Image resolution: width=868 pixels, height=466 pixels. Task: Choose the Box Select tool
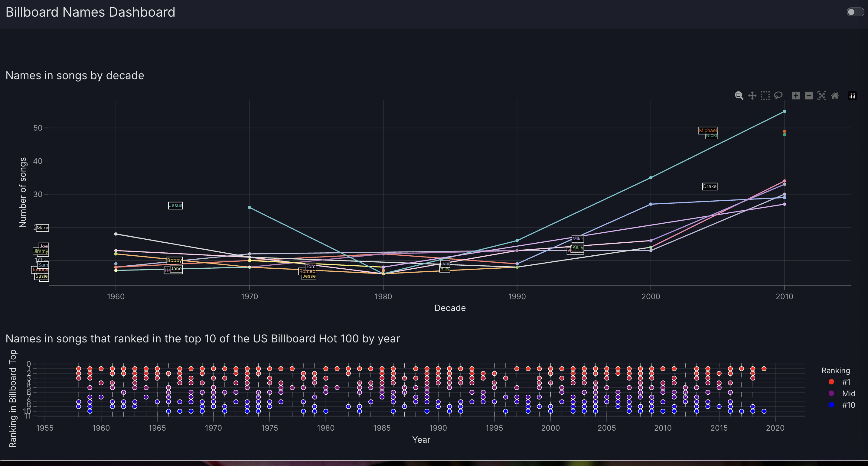(x=765, y=95)
